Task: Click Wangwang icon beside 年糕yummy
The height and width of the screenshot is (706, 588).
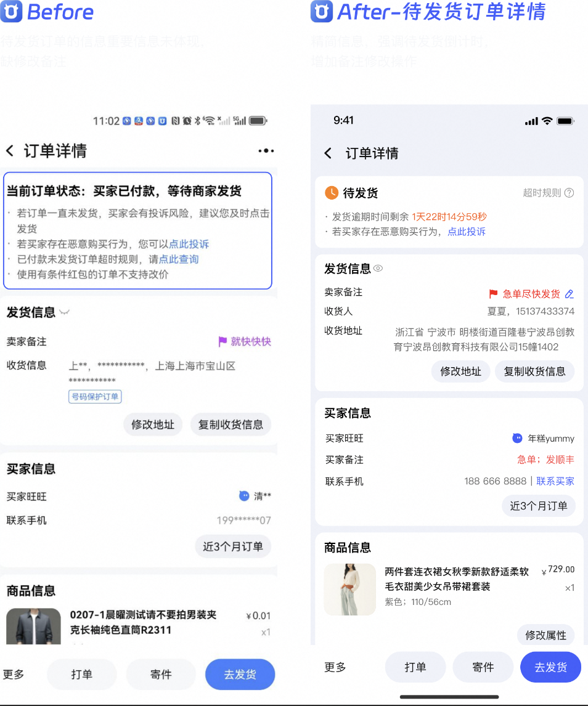Action: pos(517,438)
